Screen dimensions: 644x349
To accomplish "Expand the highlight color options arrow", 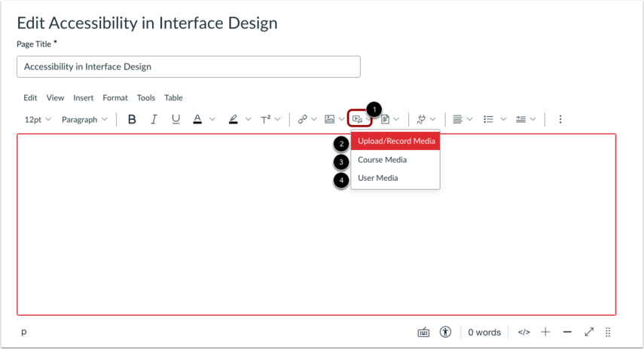I will 248,119.
